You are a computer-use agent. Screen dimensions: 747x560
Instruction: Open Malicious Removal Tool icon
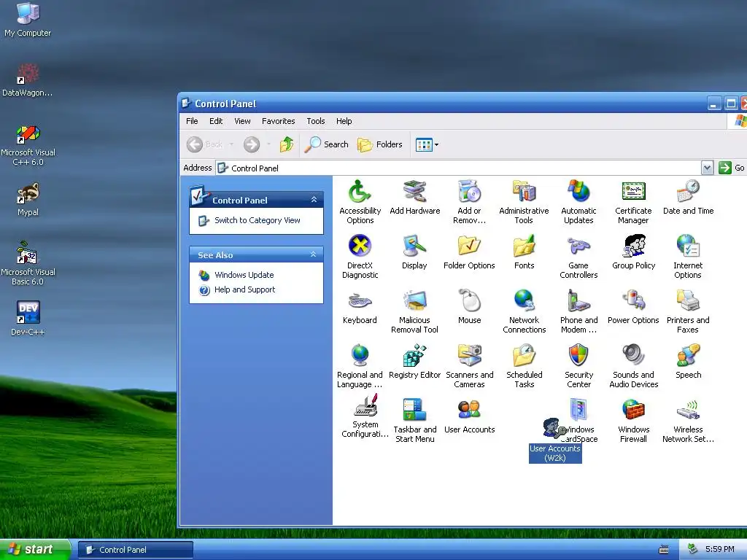(414, 311)
